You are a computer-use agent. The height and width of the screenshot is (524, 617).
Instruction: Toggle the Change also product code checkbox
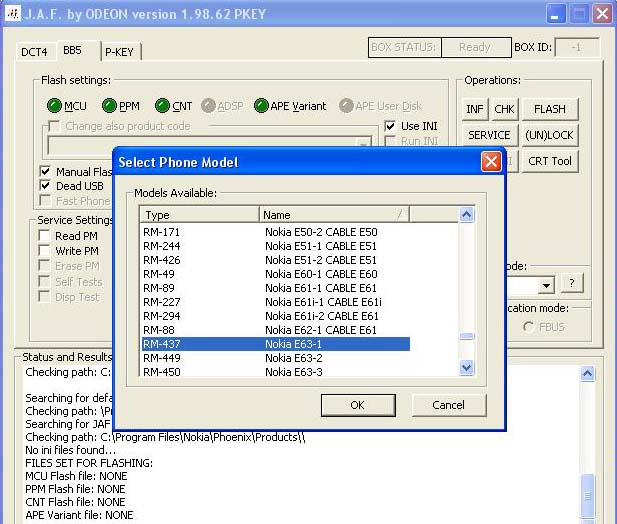click(54, 126)
